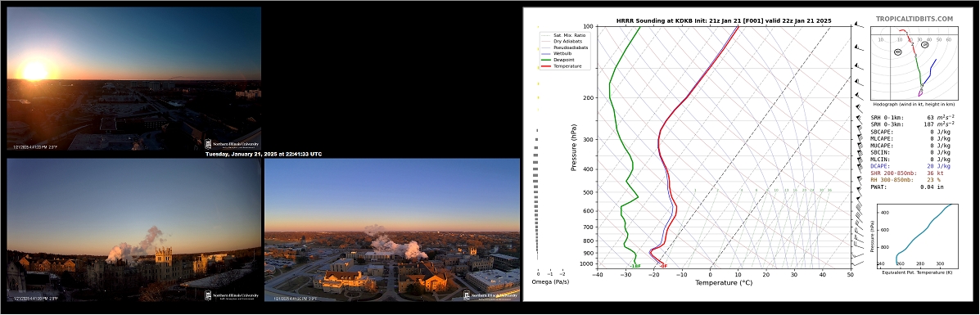The width and height of the screenshot is (980, 315).
Task: Open the bottom-right campus steam plume webcam
Action: point(392,230)
